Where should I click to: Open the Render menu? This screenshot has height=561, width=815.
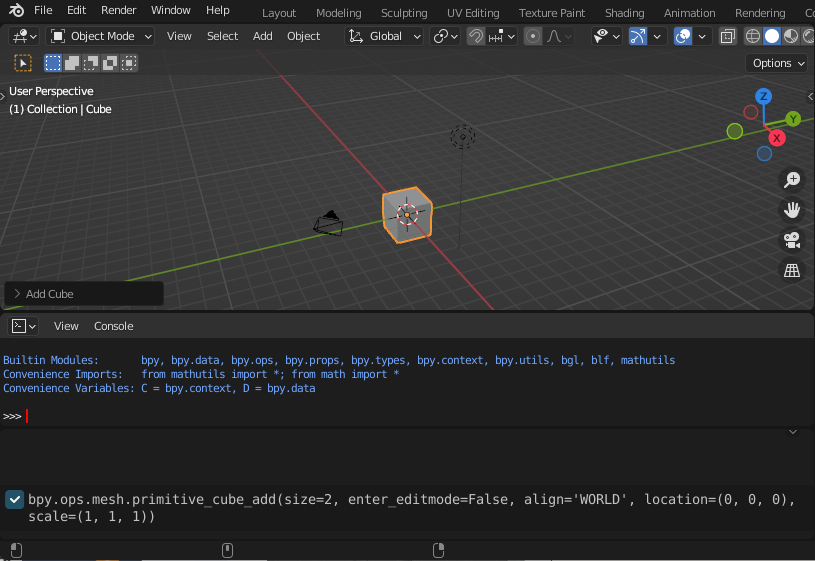click(119, 10)
